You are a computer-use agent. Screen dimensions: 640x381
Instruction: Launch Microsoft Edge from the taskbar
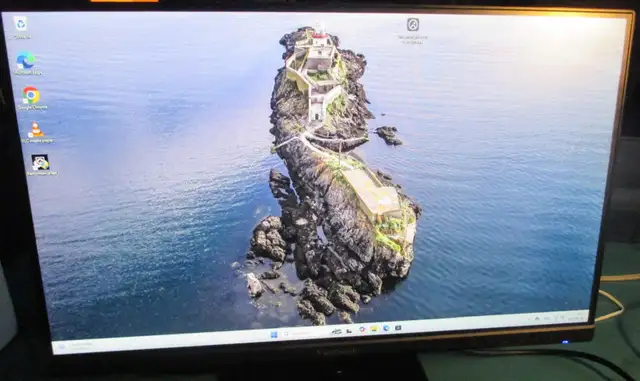click(x=386, y=328)
